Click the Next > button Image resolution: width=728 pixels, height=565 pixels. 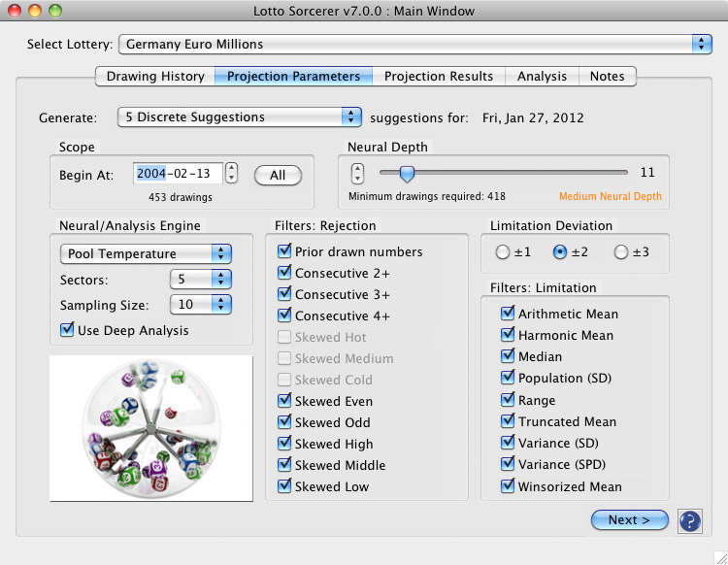629,520
